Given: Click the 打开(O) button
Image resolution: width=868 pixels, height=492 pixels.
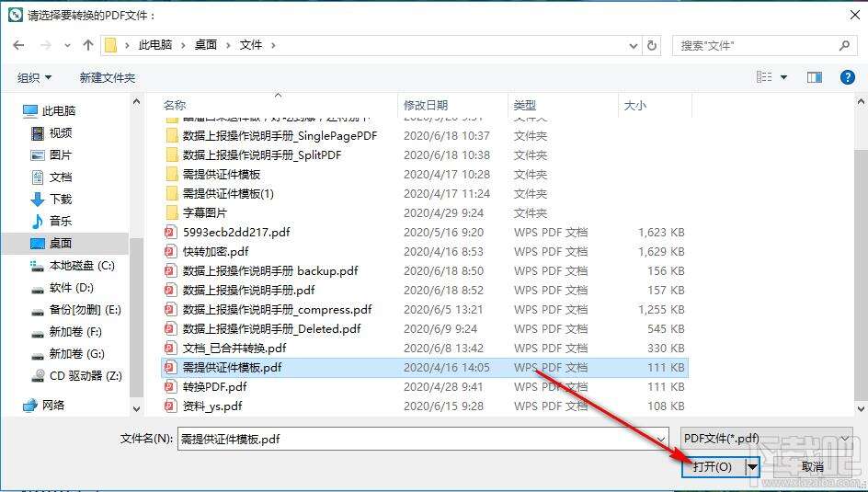Looking at the screenshot, I should click(713, 467).
